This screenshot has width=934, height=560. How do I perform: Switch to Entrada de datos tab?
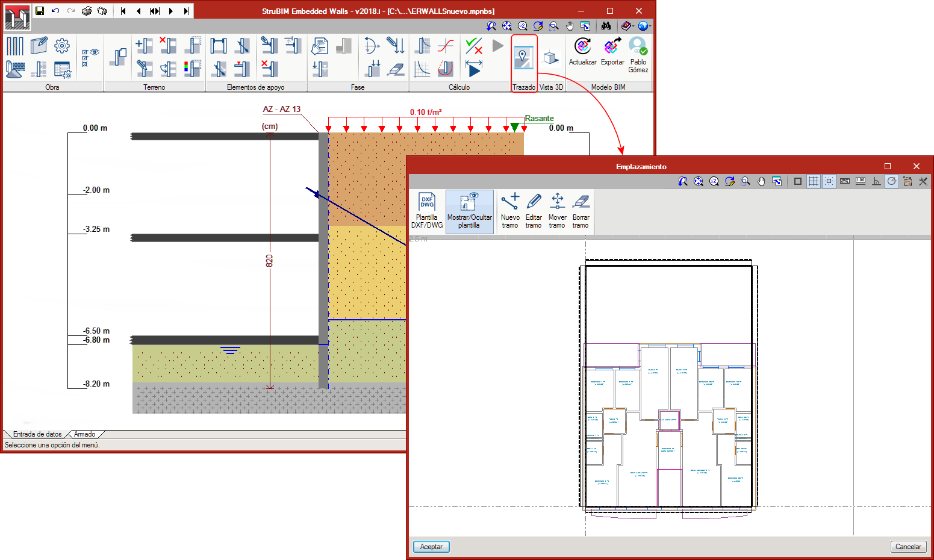pos(37,434)
